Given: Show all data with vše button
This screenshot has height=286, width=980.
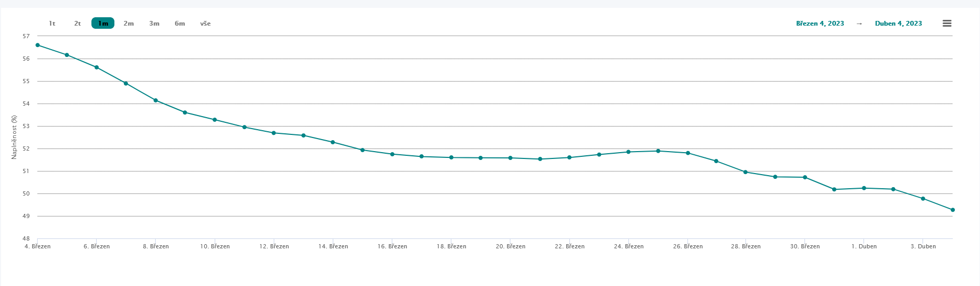Looking at the screenshot, I should point(205,24).
